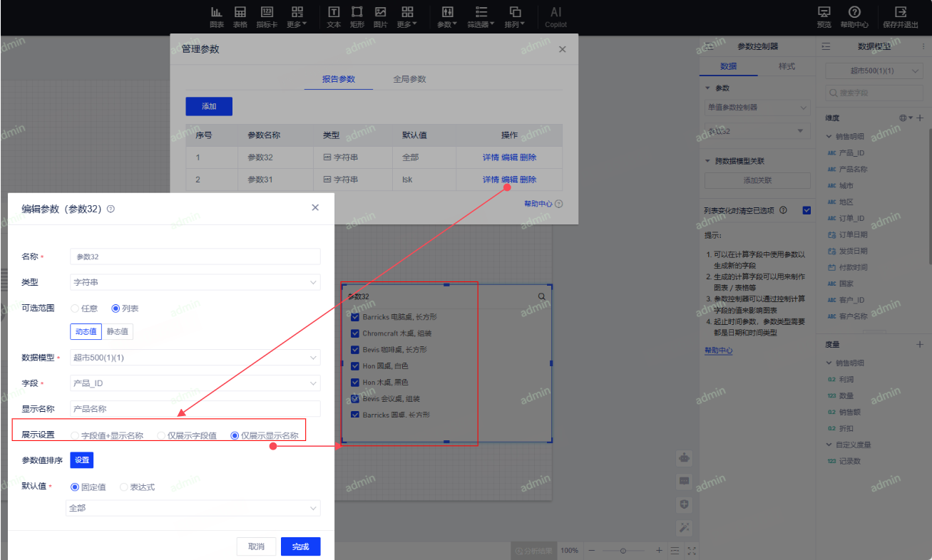Expand the 字段 dropdown with 产品_ID
Image resolution: width=932 pixels, height=560 pixels.
(195, 383)
